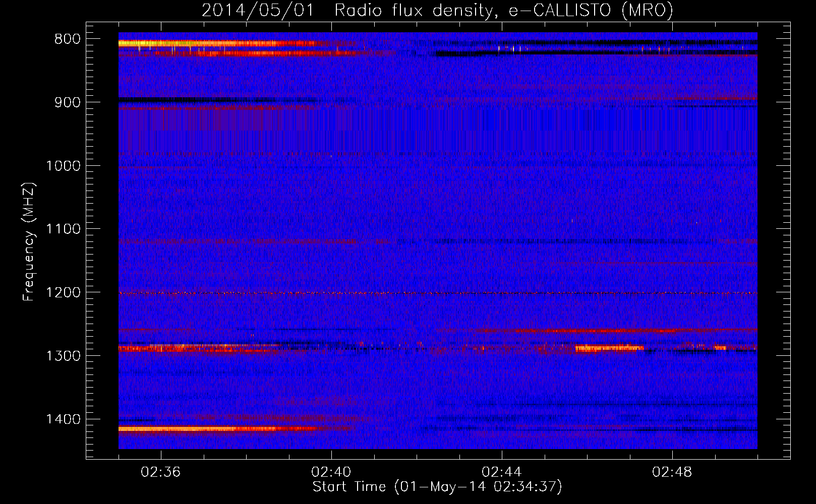Click the 'Frequency (MHZ)' y-axis label

(29, 242)
